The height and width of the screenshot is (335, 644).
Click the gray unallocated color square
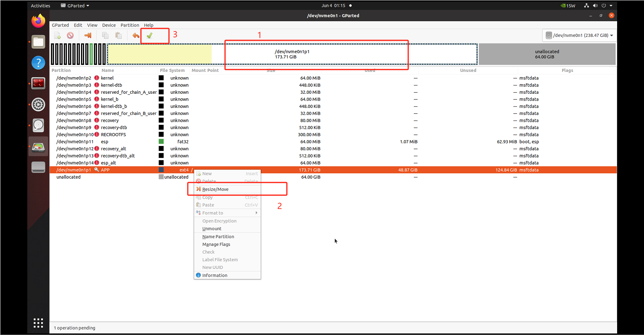click(161, 177)
